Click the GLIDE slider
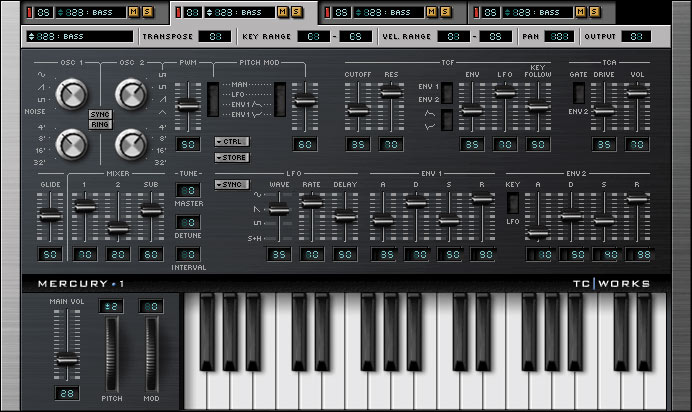 (x=50, y=217)
